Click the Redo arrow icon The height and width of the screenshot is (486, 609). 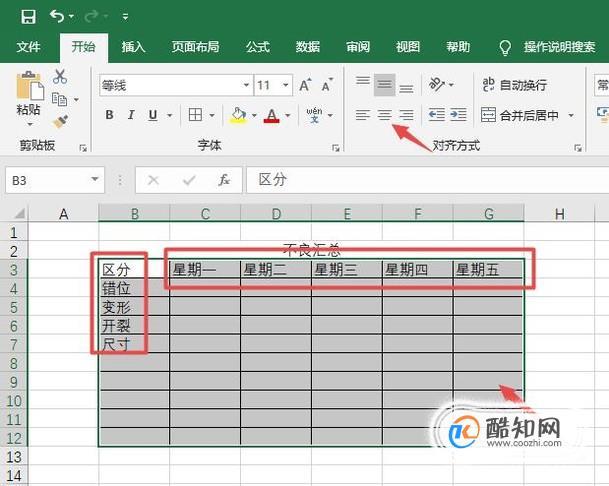91,16
